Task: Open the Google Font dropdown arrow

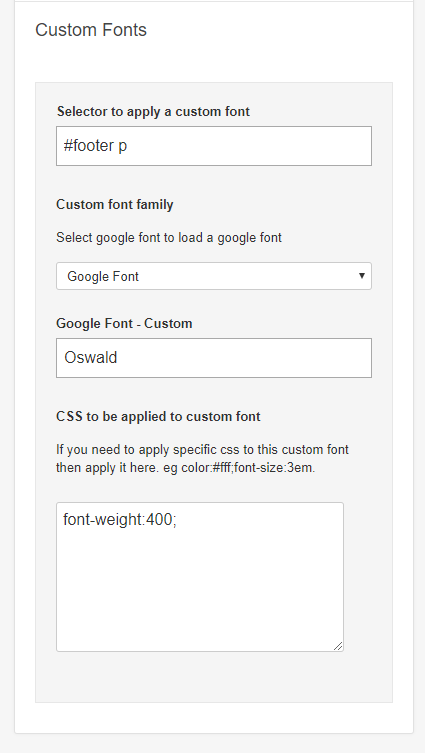Action: click(362, 276)
